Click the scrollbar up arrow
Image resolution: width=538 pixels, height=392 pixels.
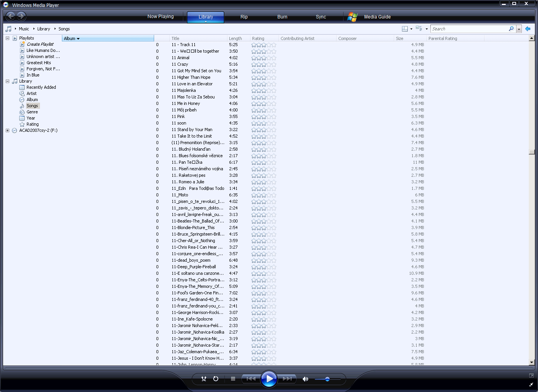(532, 38)
